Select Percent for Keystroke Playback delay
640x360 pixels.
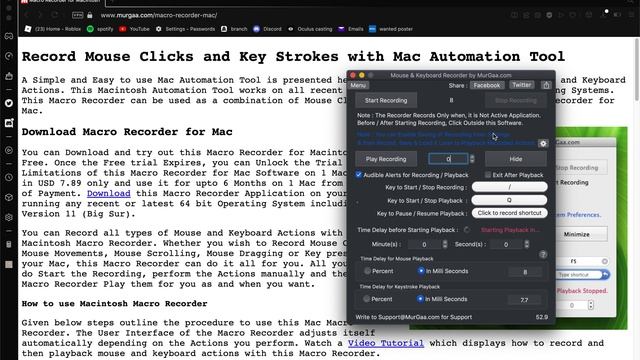[x=367, y=299]
